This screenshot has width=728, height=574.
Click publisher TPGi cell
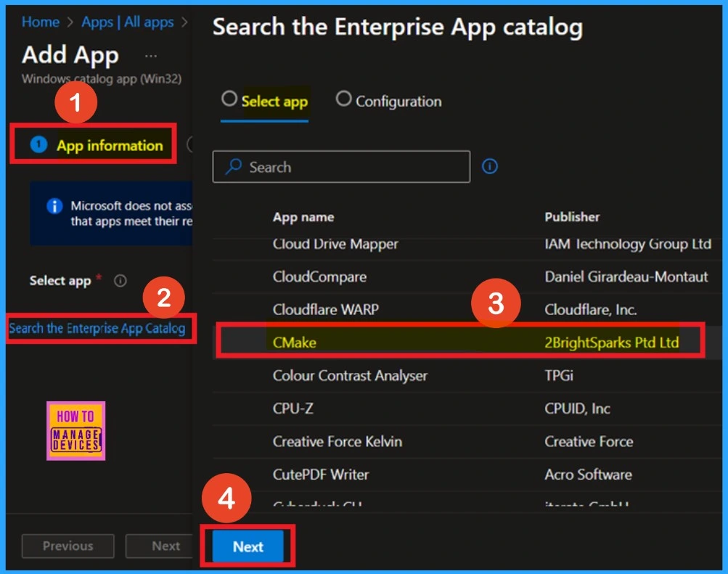(x=559, y=375)
